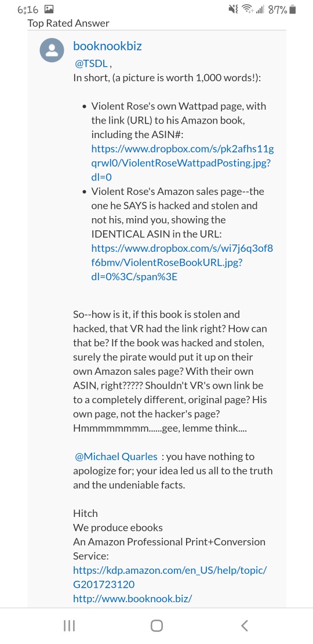Tap the Top Rated Answer heading
Image resolution: width=313 pixels, height=644 pixels.
[68, 23]
